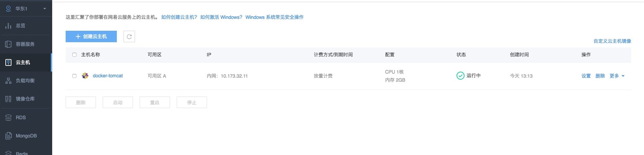
Task: Open the docker-tomcat host link
Action: pyautogui.click(x=108, y=76)
